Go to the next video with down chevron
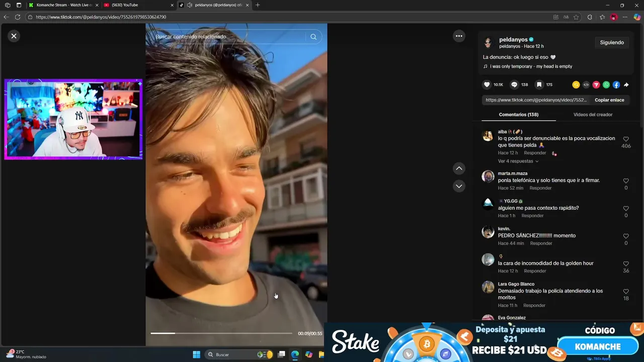The height and width of the screenshot is (362, 644). (459, 186)
